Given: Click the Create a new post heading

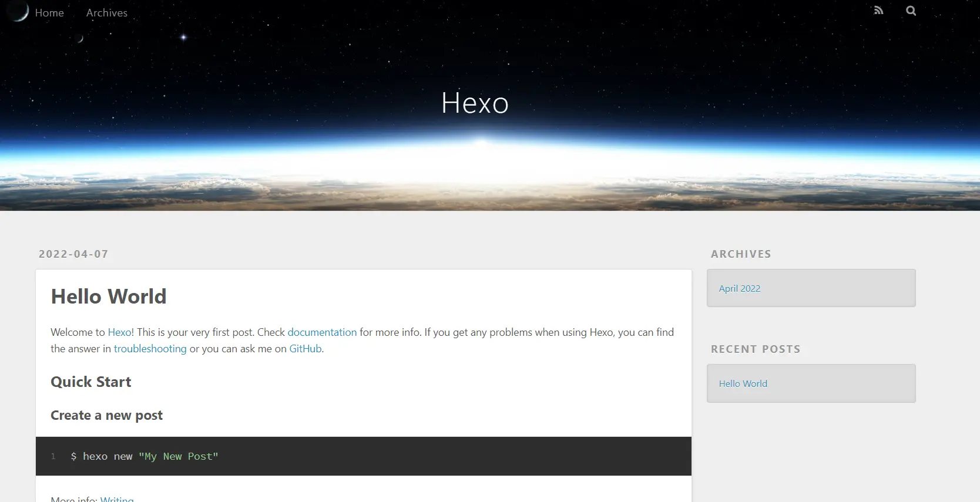Looking at the screenshot, I should (x=106, y=416).
